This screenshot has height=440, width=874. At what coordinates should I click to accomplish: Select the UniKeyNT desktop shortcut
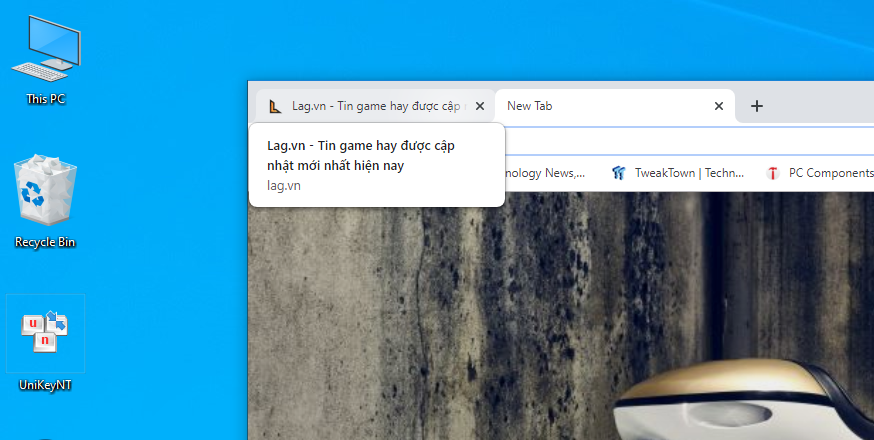[45, 343]
